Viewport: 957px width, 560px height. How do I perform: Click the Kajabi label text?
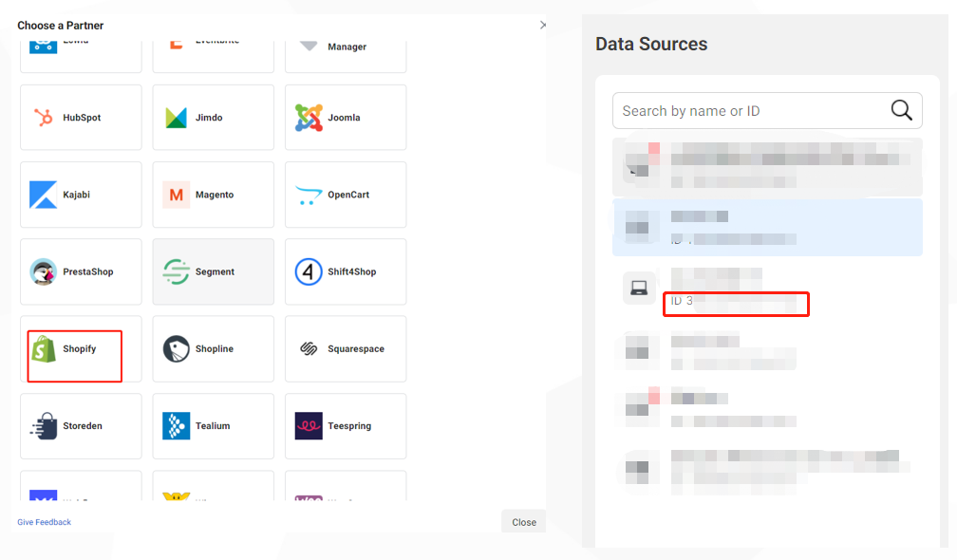coord(76,195)
